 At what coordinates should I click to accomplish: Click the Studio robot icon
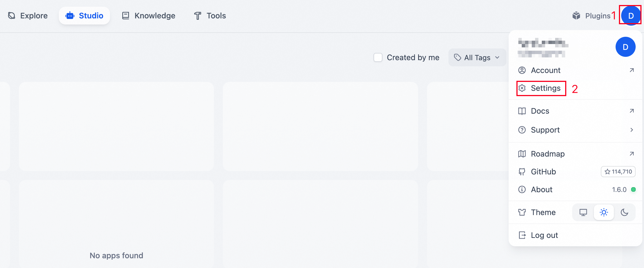70,16
